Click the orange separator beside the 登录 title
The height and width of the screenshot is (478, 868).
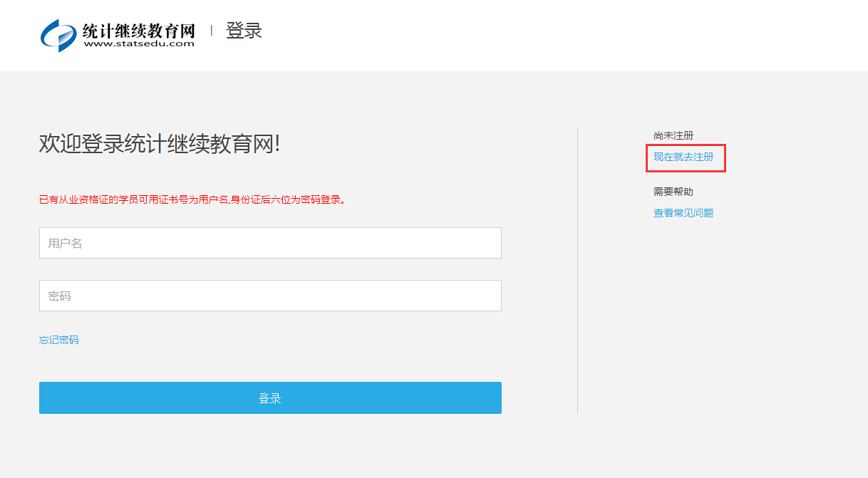pos(212,30)
